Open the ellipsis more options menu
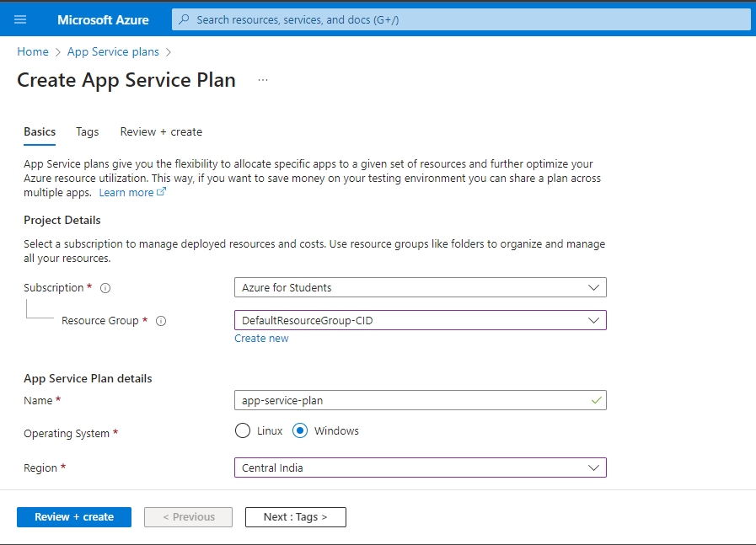The height and width of the screenshot is (545, 756). (263, 80)
